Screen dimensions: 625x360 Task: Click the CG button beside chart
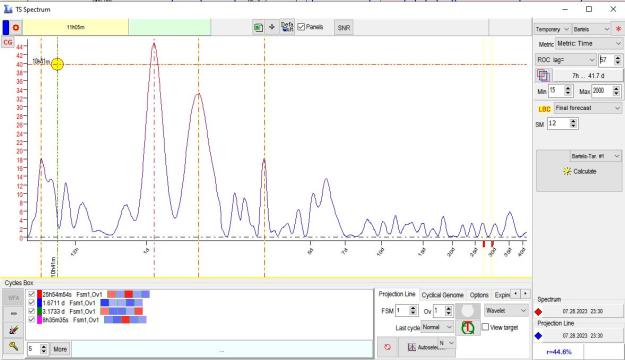coord(8,42)
